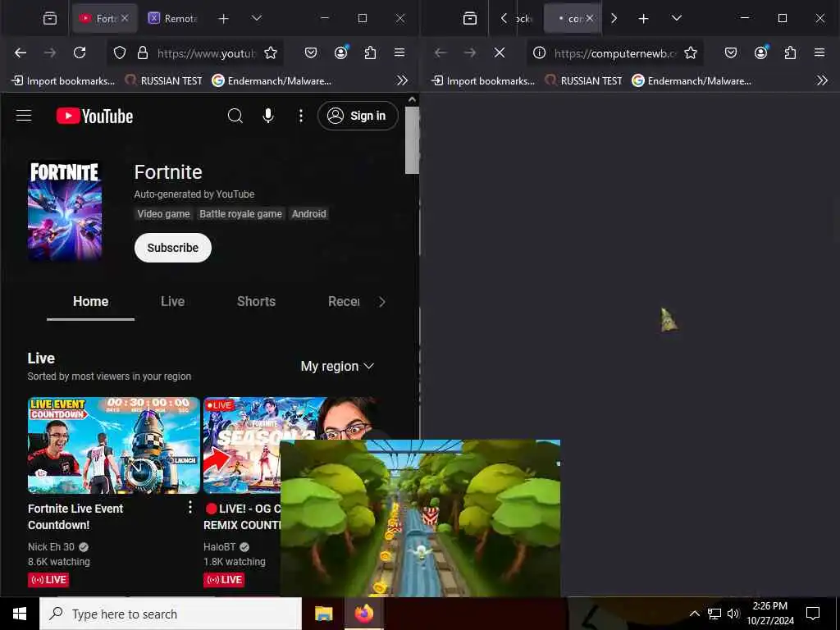This screenshot has height=630, width=840.
Task: Open Firefox View in left window
Action: pyautogui.click(x=50, y=18)
